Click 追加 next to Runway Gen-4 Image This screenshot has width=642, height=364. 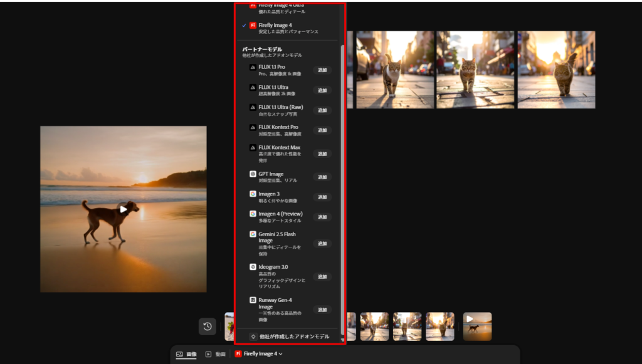322,309
